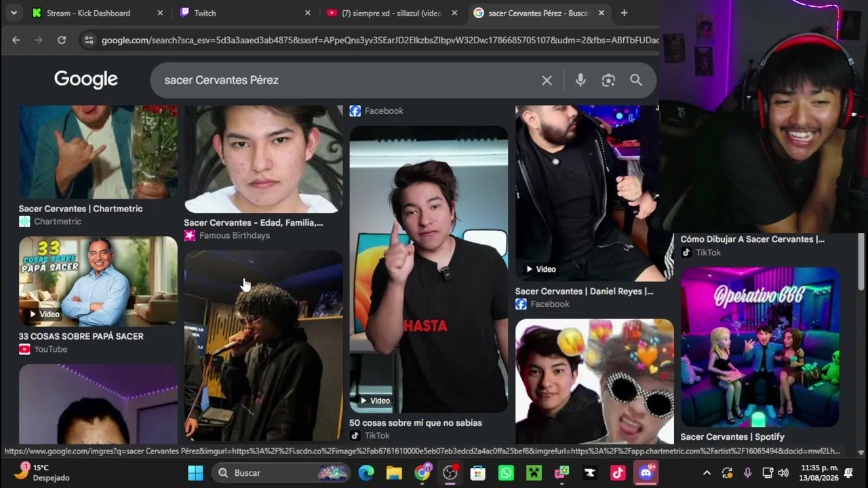Open the 33 COSAS SOBRE PAPÁ SACER link
Viewport: 868px width, 488px height.
click(x=81, y=336)
